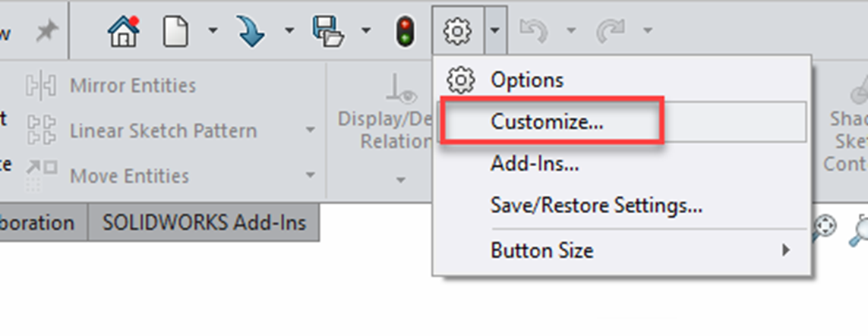Click the Home welcome icon

point(123,31)
